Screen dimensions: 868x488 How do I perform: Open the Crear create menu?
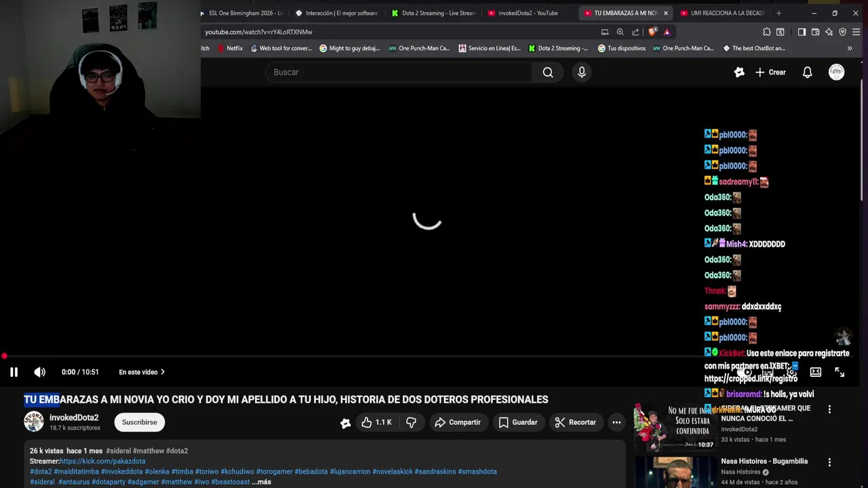770,72
